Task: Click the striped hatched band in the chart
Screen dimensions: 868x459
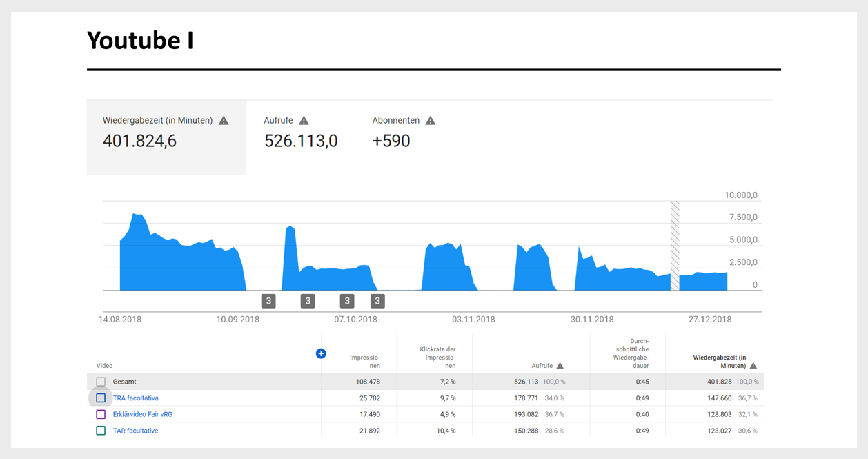Action: (675, 246)
